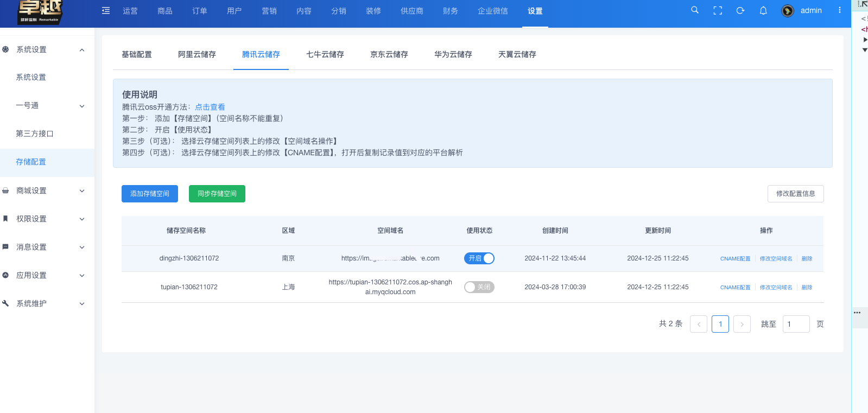Click 修改空间域名 for tupian-1306211072
The width and height of the screenshot is (868, 413).
click(776, 288)
